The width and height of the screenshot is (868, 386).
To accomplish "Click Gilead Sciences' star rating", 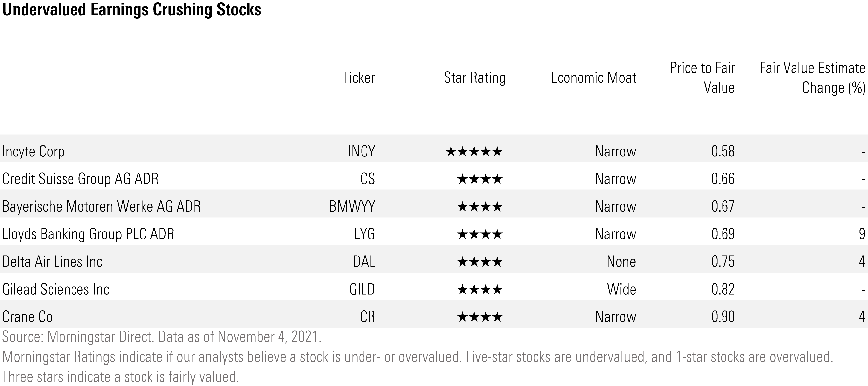I will pyautogui.click(x=480, y=290).
